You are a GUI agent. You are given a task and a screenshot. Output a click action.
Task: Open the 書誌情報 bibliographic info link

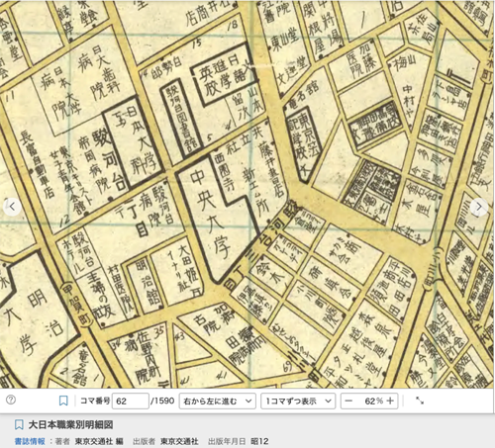tap(30, 441)
